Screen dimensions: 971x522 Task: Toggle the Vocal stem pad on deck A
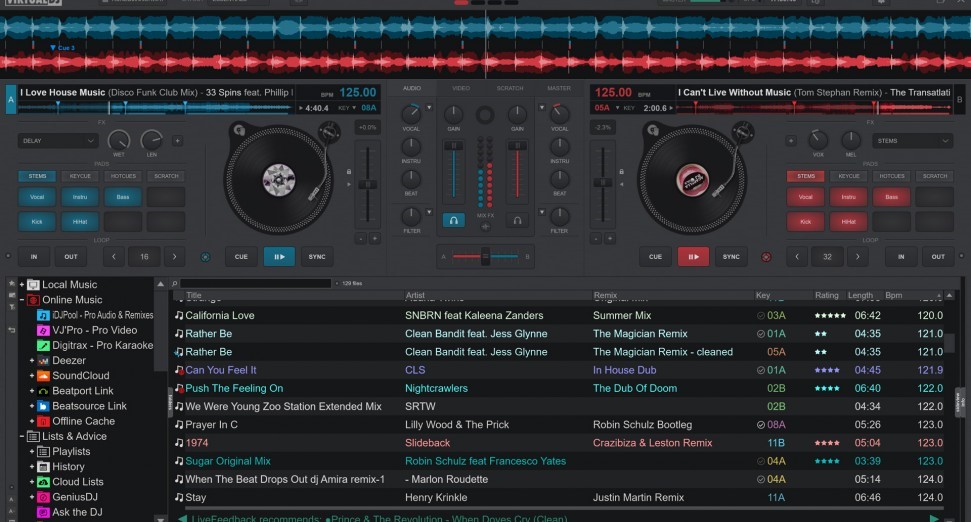[x=37, y=197]
